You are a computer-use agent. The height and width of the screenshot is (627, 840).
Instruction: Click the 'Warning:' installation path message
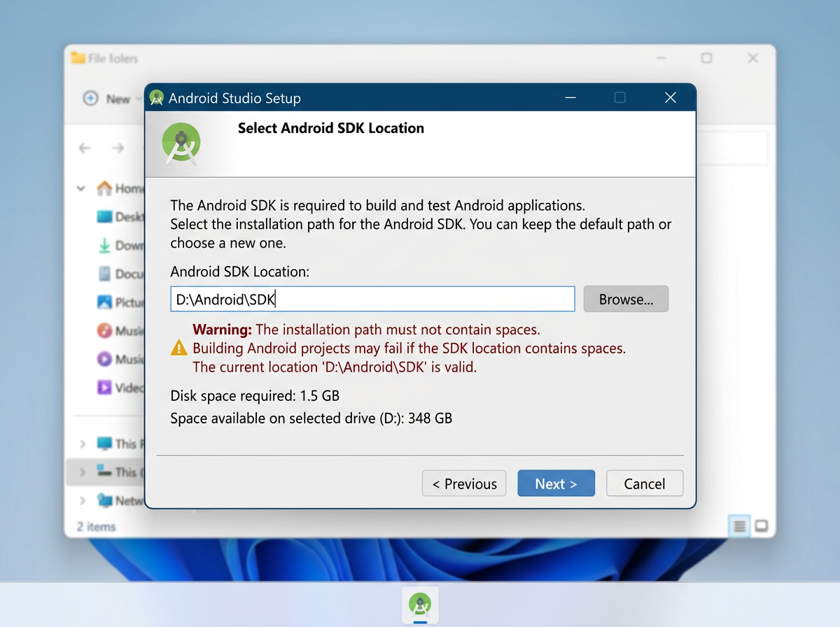(x=367, y=329)
